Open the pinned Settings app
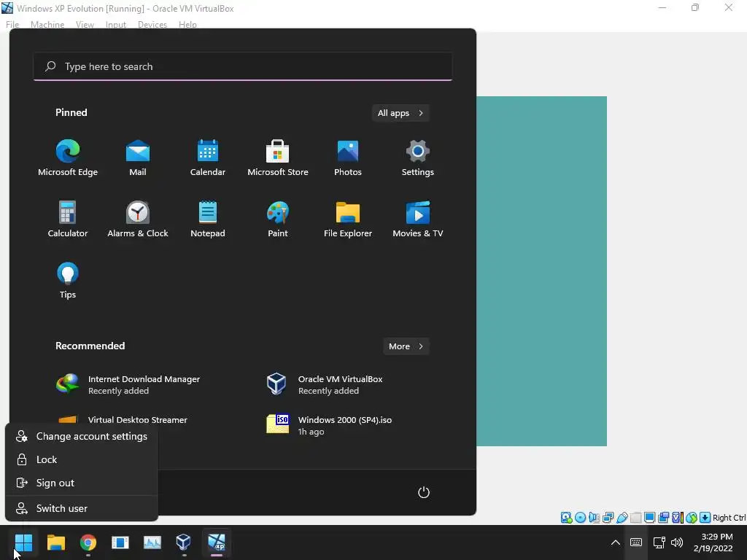 tap(418, 157)
